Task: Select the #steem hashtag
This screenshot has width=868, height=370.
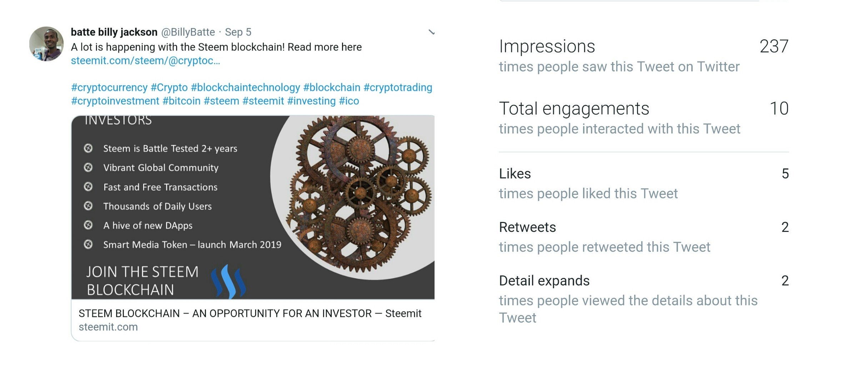Action: click(x=221, y=101)
